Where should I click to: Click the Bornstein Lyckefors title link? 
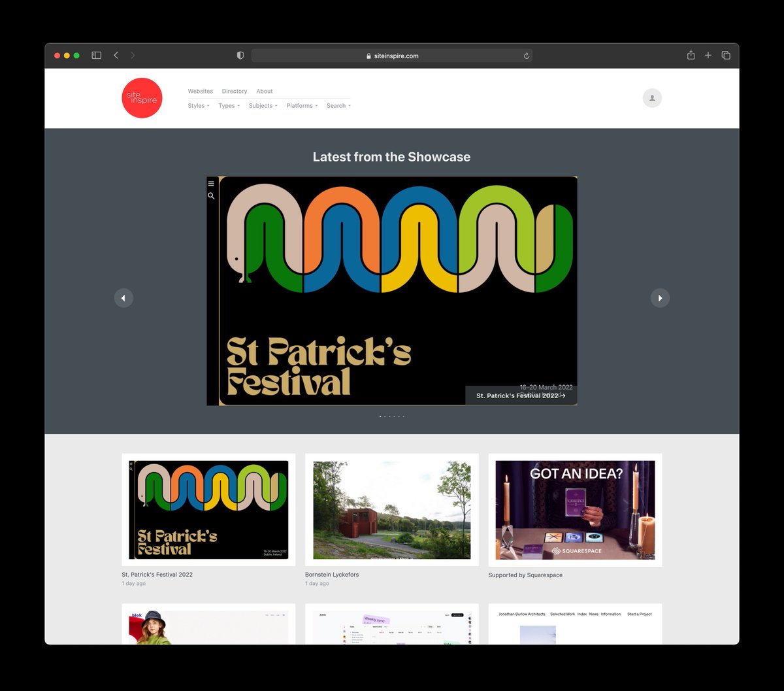pyautogui.click(x=332, y=575)
